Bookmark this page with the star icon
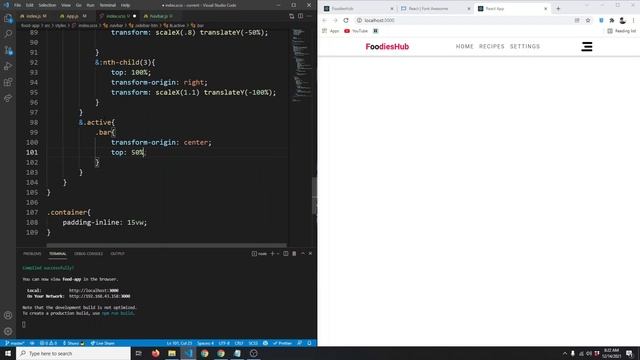 pyautogui.click(x=588, y=20)
